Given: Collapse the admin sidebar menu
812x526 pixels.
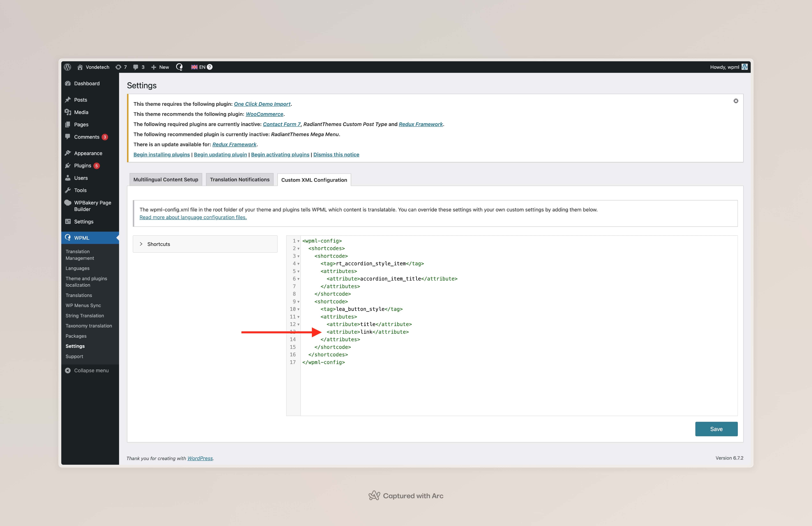Looking at the screenshot, I should 90,370.
